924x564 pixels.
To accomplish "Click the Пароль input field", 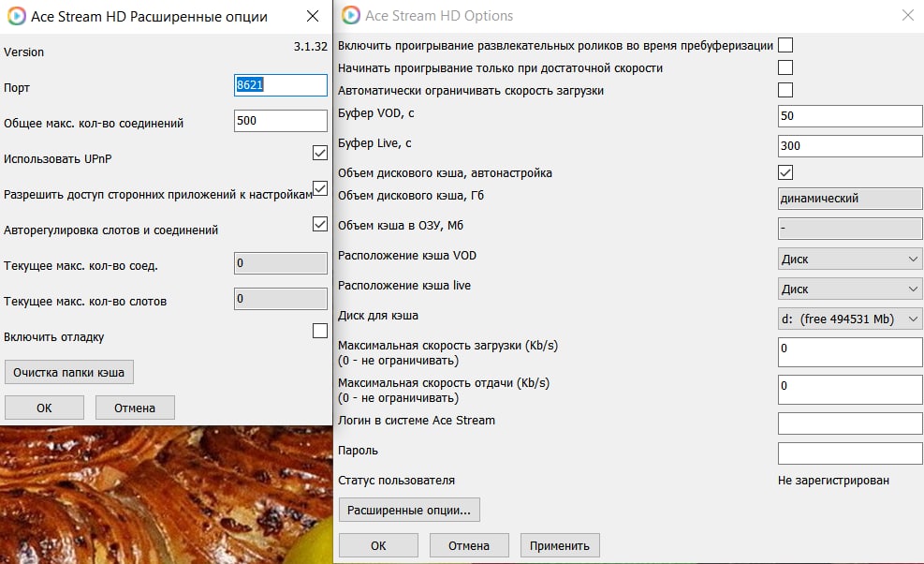I will coord(850,453).
